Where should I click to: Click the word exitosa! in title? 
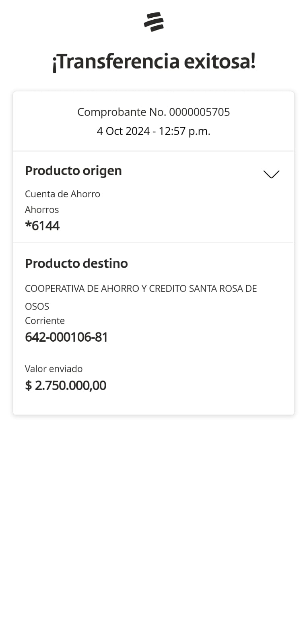[x=220, y=62]
